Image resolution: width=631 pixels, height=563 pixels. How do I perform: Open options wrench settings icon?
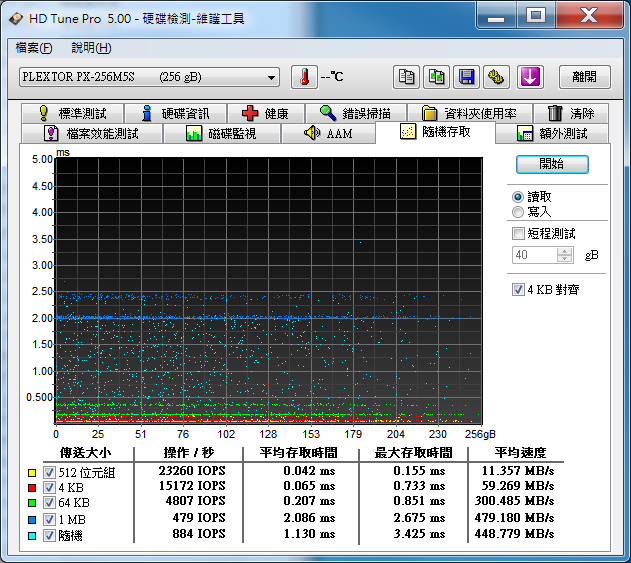coord(496,77)
